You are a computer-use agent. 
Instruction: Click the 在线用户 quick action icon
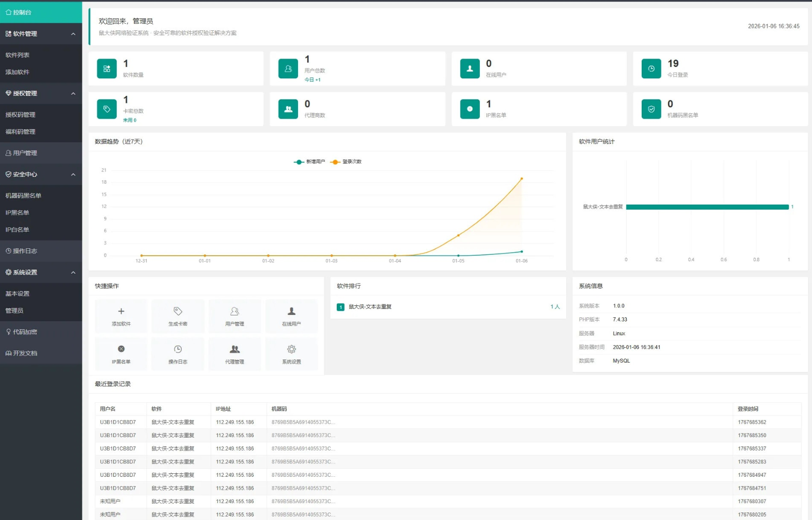(x=292, y=311)
